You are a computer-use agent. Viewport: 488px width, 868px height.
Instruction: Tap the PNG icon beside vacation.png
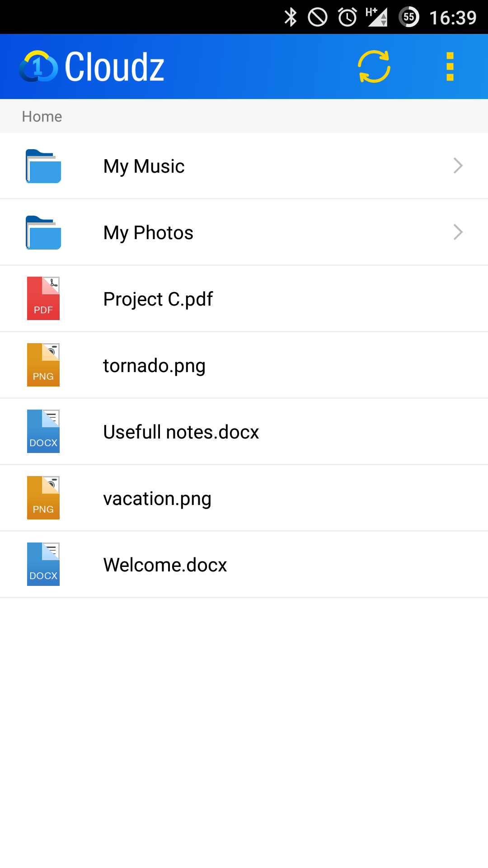coord(43,498)
